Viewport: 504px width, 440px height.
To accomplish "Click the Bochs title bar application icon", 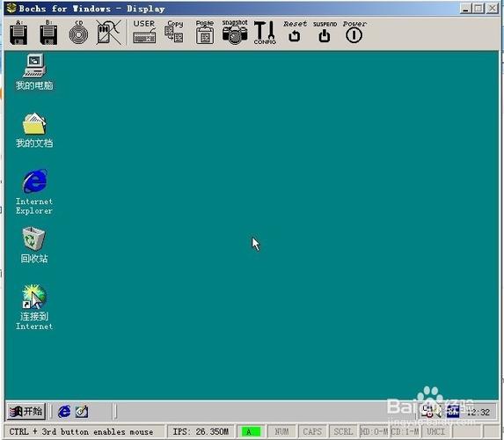I will point(11,8).
